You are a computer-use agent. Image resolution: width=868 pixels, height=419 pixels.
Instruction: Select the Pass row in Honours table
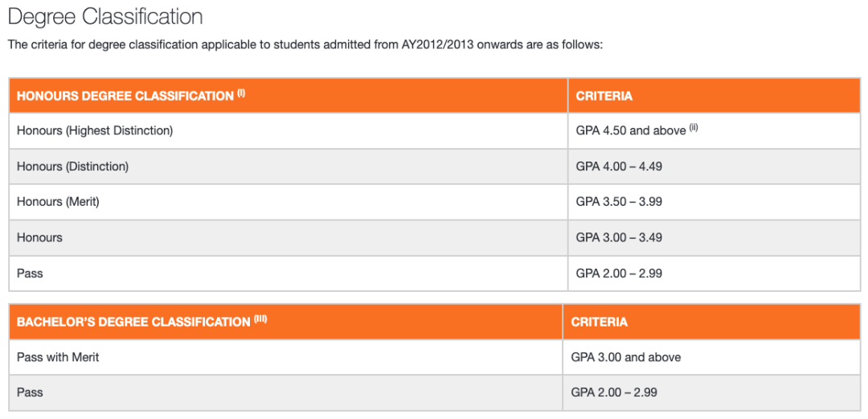434,273
